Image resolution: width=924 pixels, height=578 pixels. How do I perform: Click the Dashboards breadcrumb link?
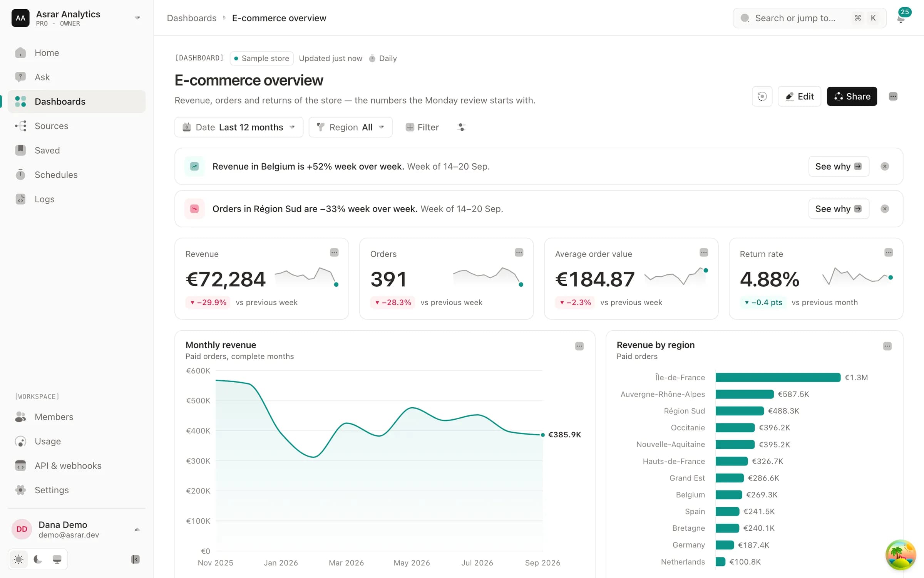[191, 18]
